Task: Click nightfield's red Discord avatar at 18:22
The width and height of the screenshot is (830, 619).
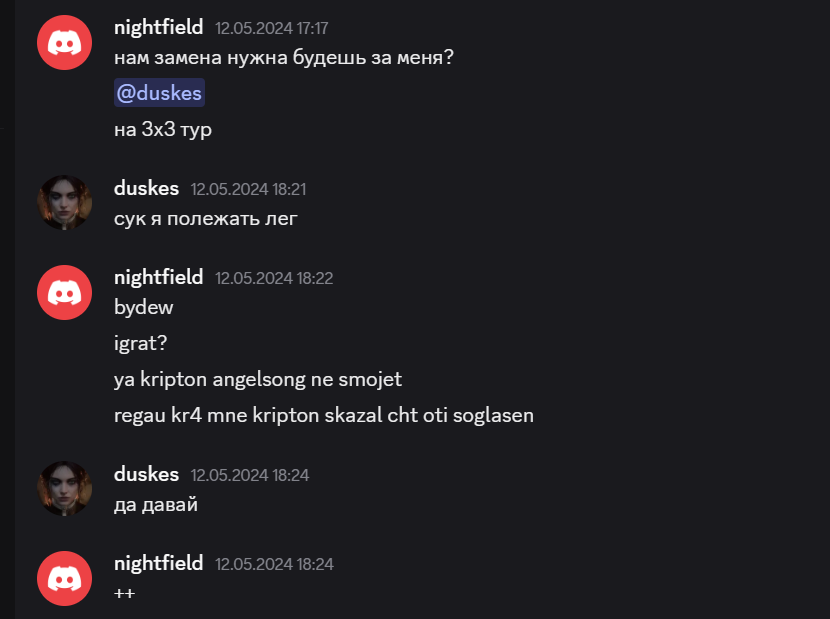Action: (x=64, y=292)
